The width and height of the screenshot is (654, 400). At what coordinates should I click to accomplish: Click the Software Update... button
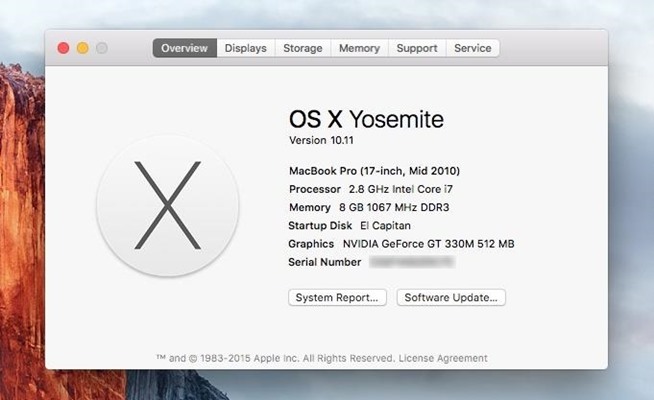(x=452, y=297)
